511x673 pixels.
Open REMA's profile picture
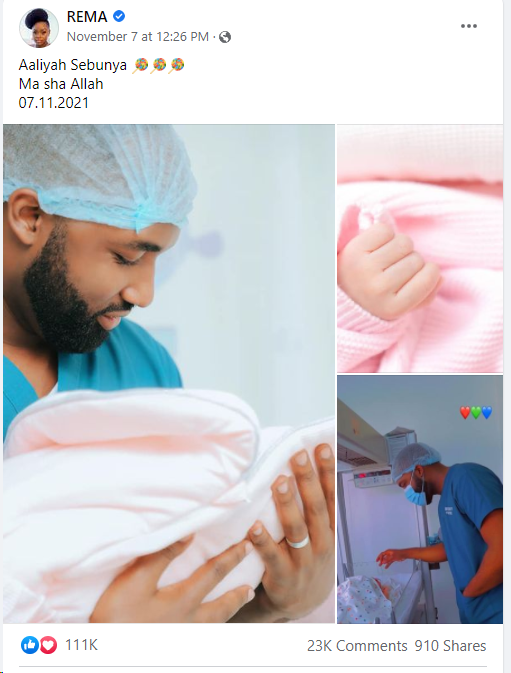[39, 27]
